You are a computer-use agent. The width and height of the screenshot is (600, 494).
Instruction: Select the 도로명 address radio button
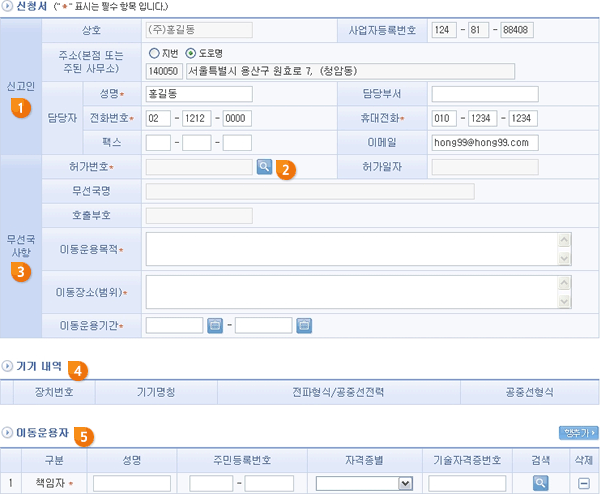[x=192, y=53]
